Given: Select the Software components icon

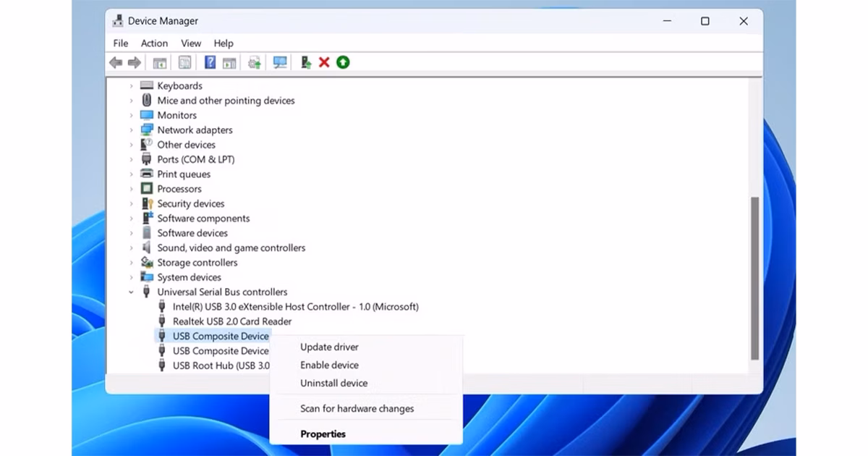Looking at the screenshot, I should point(147,219).
